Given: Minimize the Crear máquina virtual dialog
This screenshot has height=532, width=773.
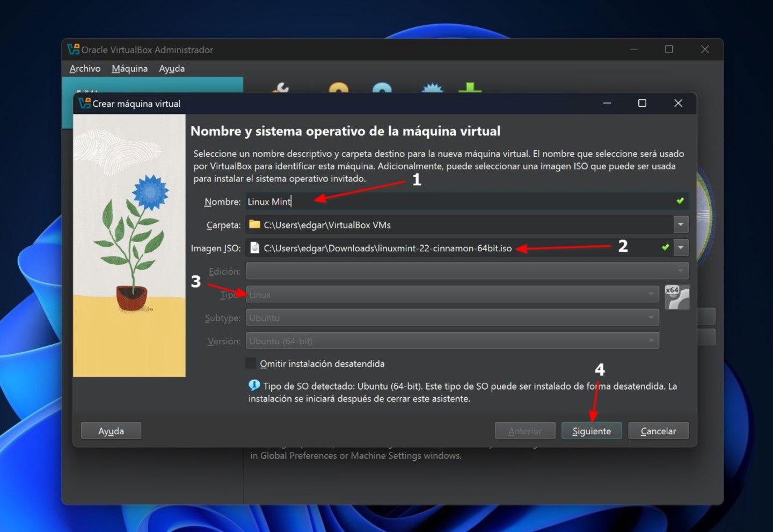Looking at the screenshot, I should pyautogui.click(x=607, y=103).
